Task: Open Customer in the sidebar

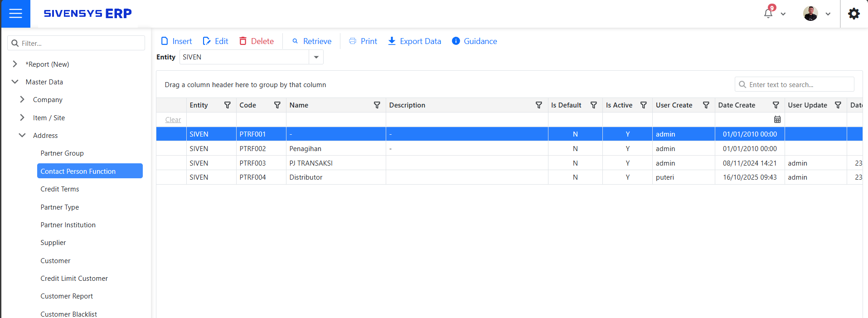Action: pos(55,261)
